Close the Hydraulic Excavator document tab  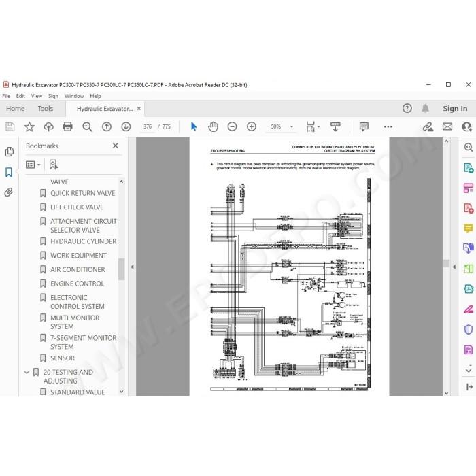pos(139,108)
